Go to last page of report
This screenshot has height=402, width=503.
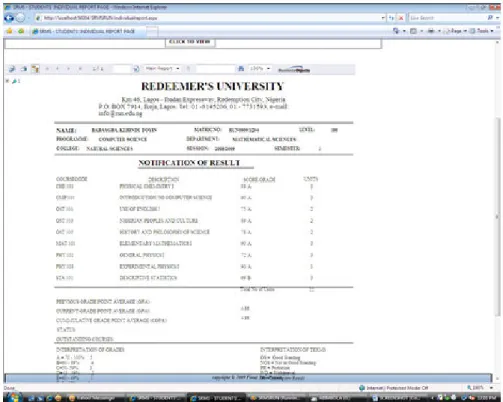click(80, 69)
